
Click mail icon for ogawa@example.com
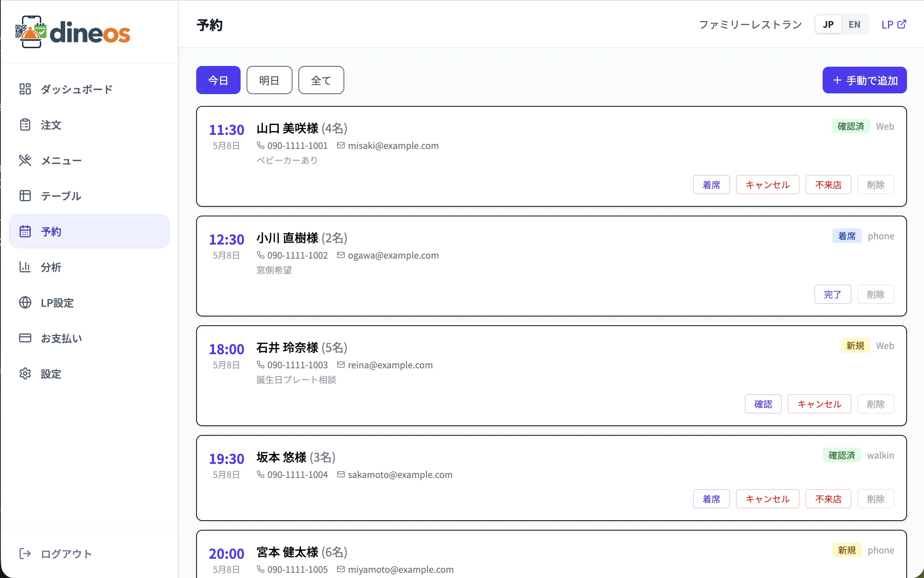pyautogui.click(x=341, y=255)
